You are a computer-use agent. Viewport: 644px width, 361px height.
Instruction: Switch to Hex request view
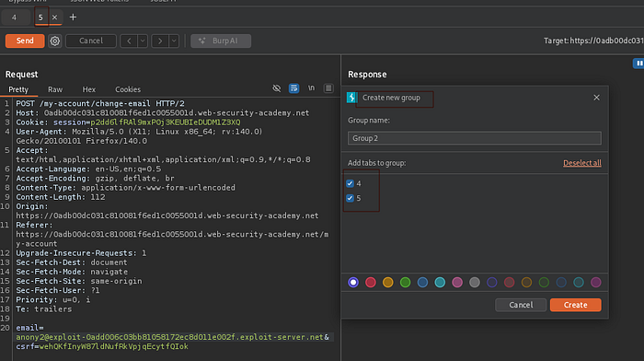click(x=88, y=89)
